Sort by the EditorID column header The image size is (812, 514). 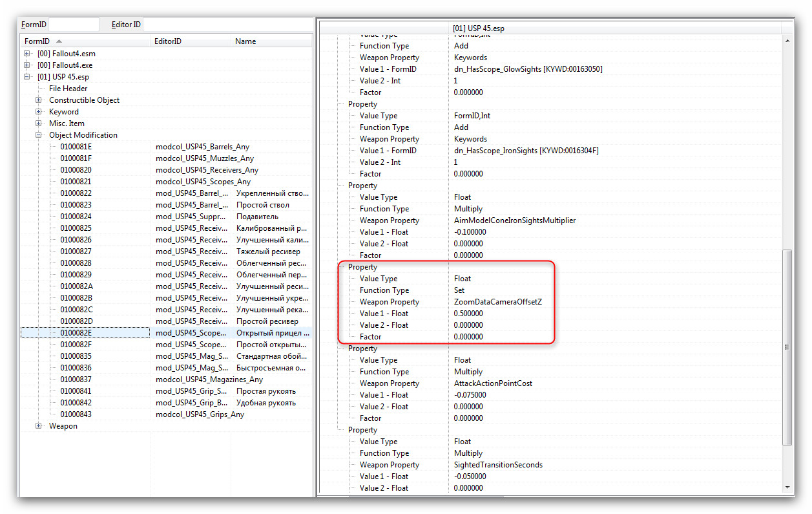pyautogui.click(x=191, y=41)
